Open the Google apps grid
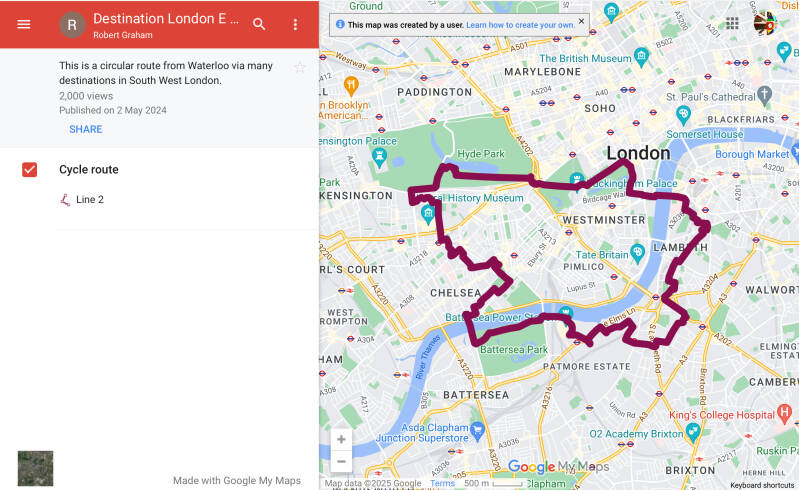 pos(733,23)
